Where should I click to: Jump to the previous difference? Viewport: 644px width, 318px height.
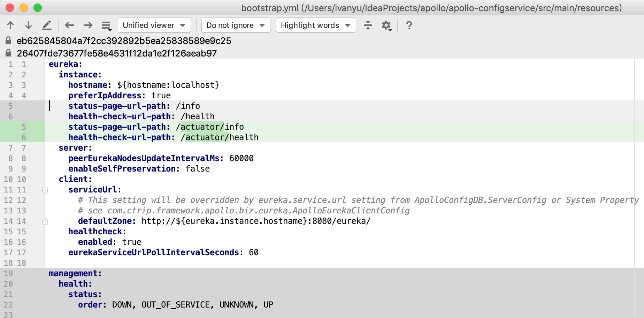(x=10, y=25)
